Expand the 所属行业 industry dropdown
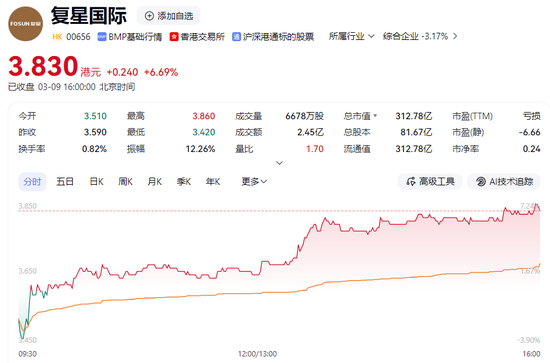The image size is (550, 363). click(351, 36)
